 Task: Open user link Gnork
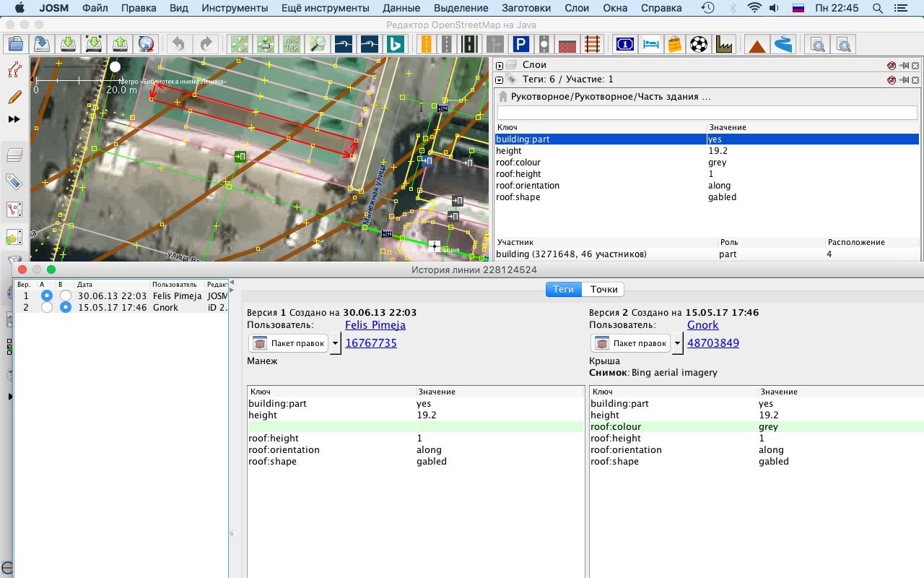[x=703, y=325]
